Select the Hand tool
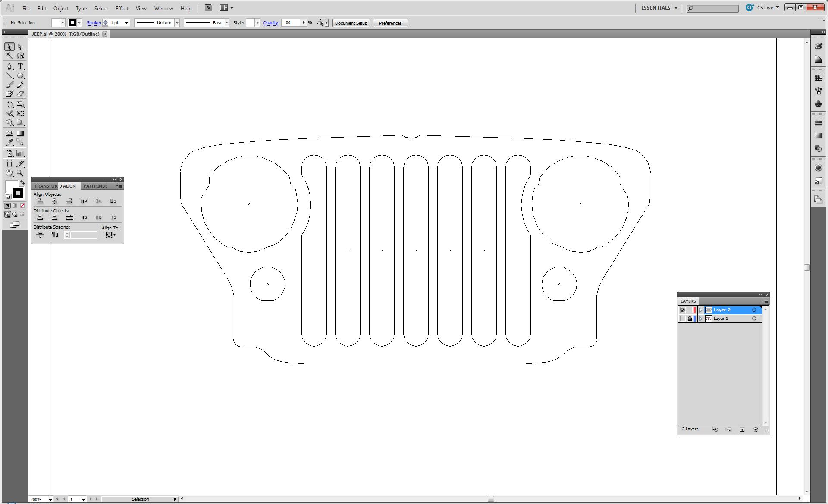The height and width of the screenshot is (504, 828). tap(9, 173)
